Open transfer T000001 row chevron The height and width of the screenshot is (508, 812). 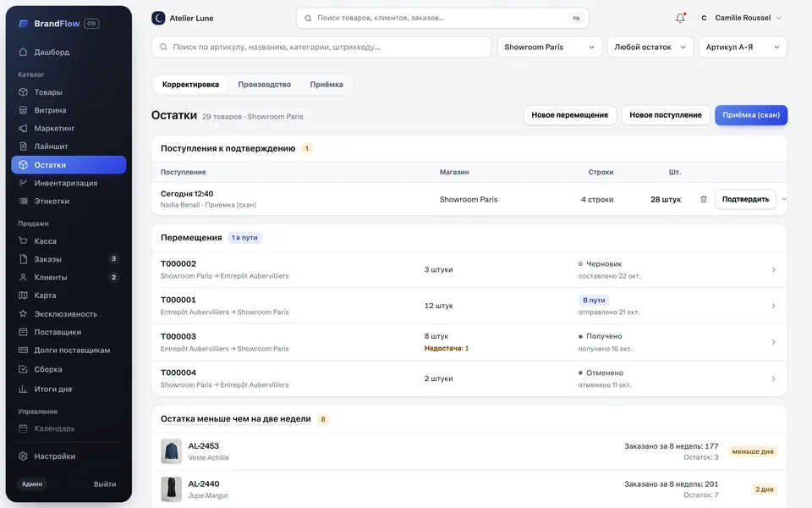point(773,306)
